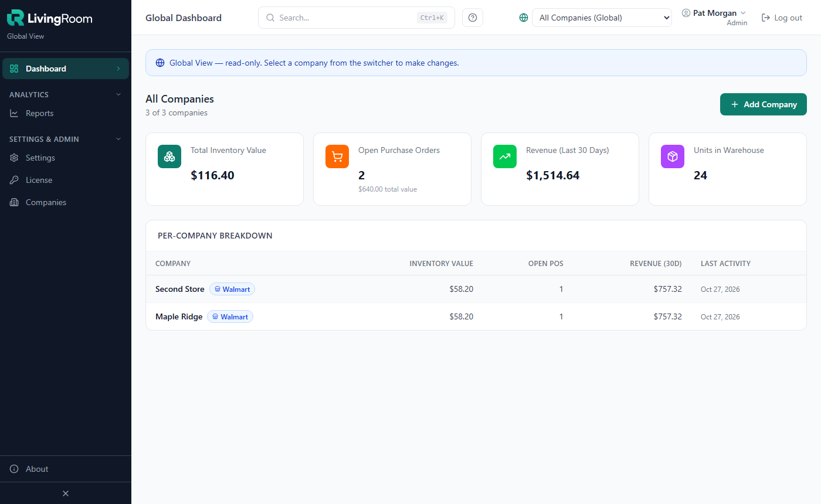This screenshot has height=504, width=821.
Task: Click the Companies building icon
Action: point(14,202)
